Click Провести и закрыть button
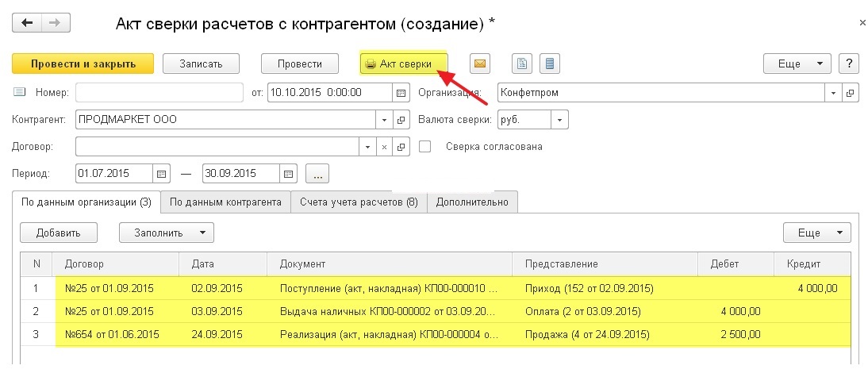The image size is (868, 373). pyautogui.click(x=83, y=63)
